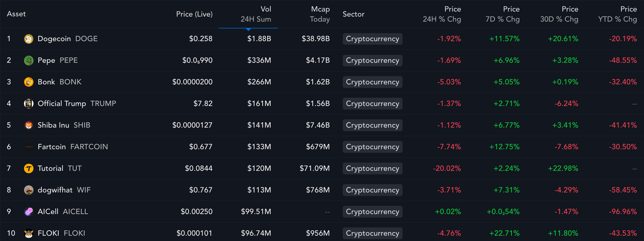
Task: Click the Asset column header
Action: tap(16, 14)
